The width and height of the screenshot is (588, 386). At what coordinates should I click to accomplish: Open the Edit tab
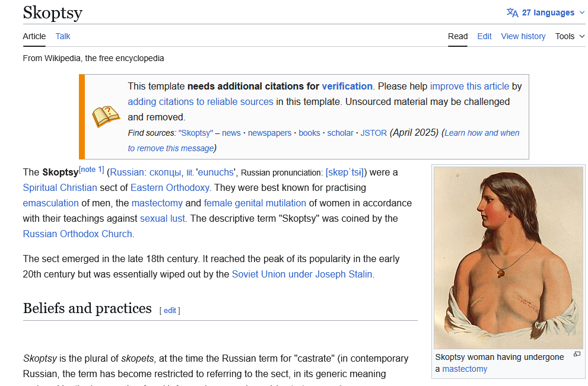tap(484, 36)
